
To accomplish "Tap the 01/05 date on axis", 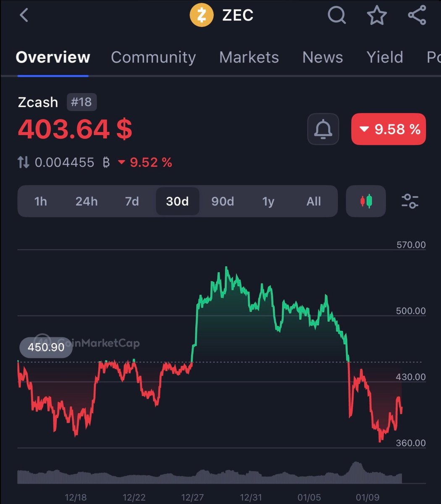I will tap(309, 498).
